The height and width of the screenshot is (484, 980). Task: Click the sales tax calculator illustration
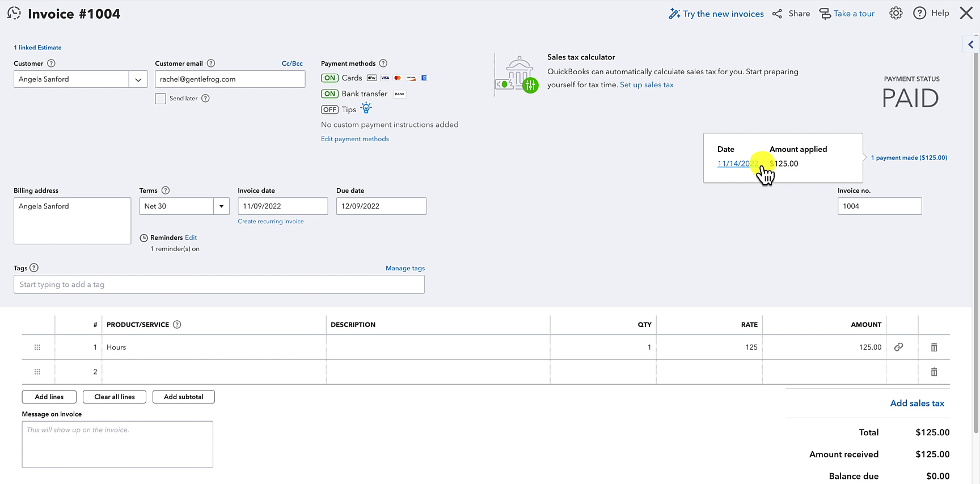tap(517, 74)
